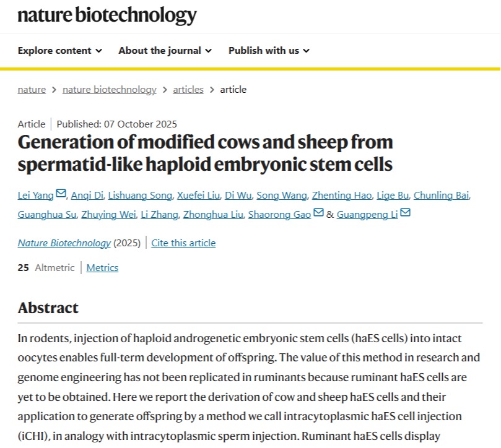
Task: Open the Nature Biotechnology journal citation link
Action: [64, 243]
